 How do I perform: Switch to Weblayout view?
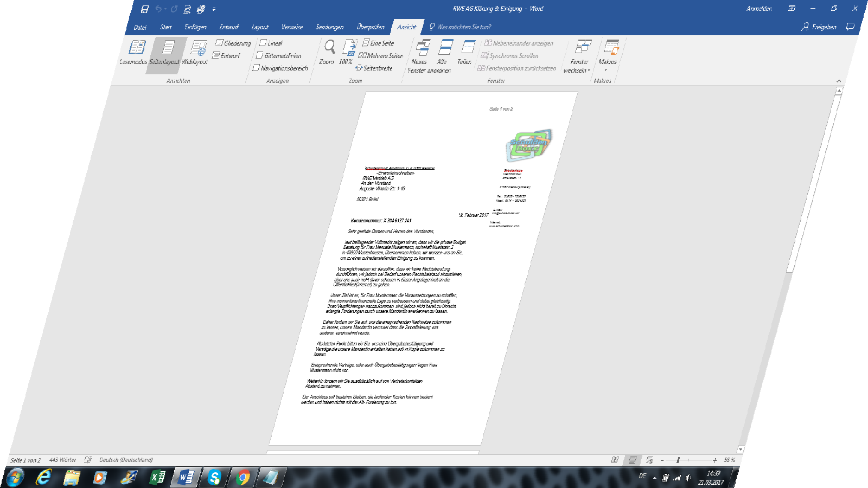coord(196,52)
